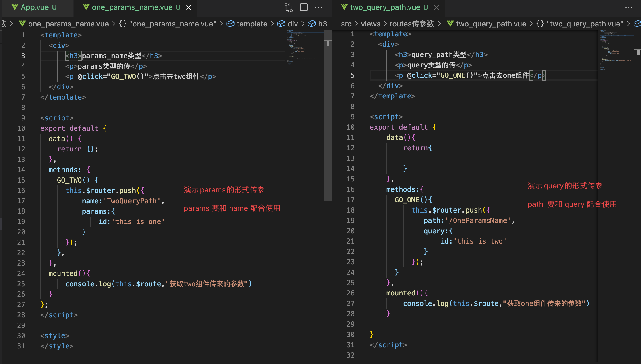Open the left editor more actions menu
Screen dimensions: 641x364
(318, 7)
